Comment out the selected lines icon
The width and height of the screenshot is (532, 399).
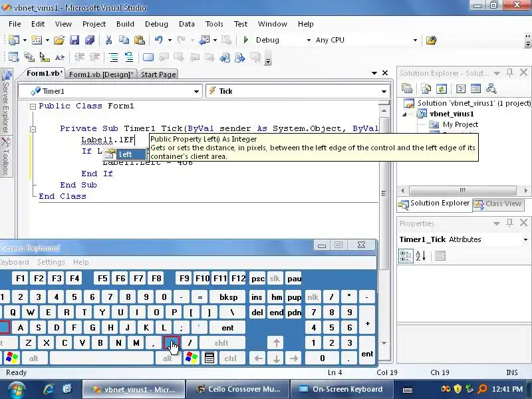(114, 57)
